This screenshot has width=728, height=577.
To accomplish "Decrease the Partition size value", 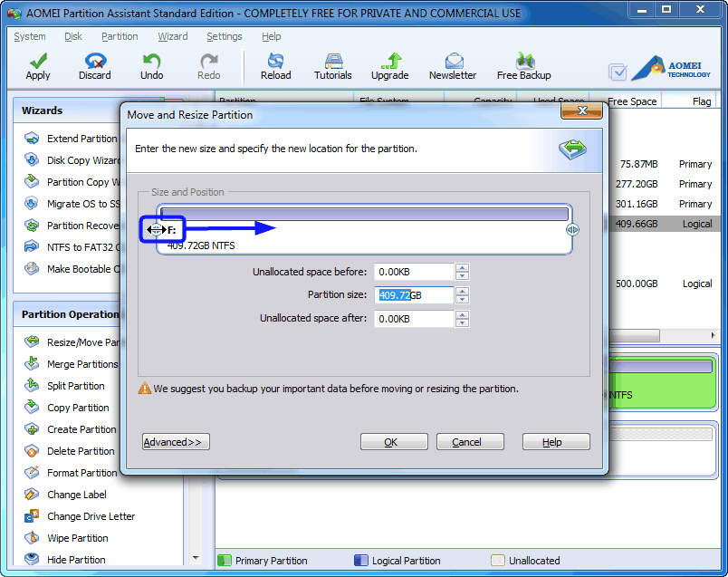I will click(462, 299).
